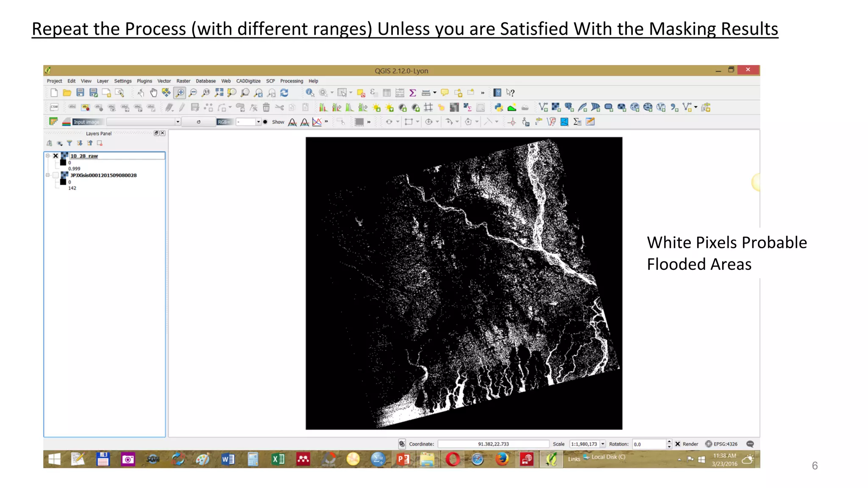Click the black swatch under 10_28_raw

point(63,163)
